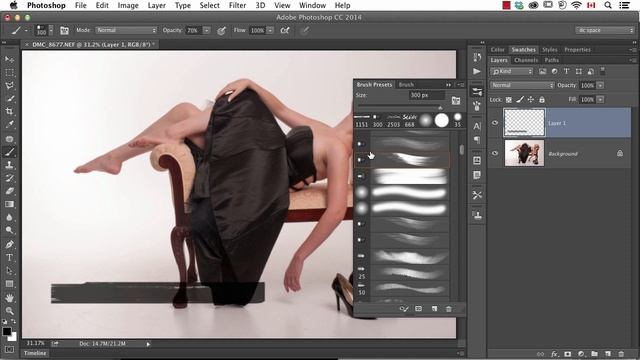
Task: Open the Image menu
Action: [x=128, y=5]
